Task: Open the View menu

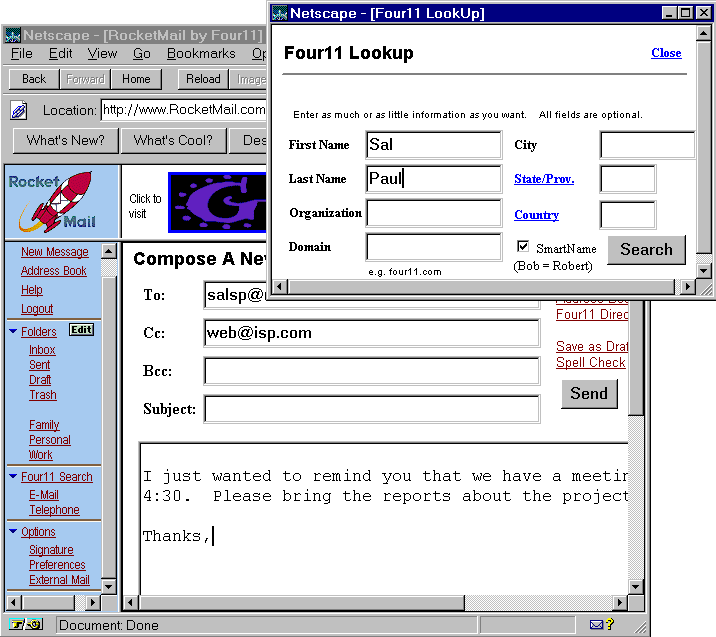Action: pyautogui.click(x=102, y=54)
